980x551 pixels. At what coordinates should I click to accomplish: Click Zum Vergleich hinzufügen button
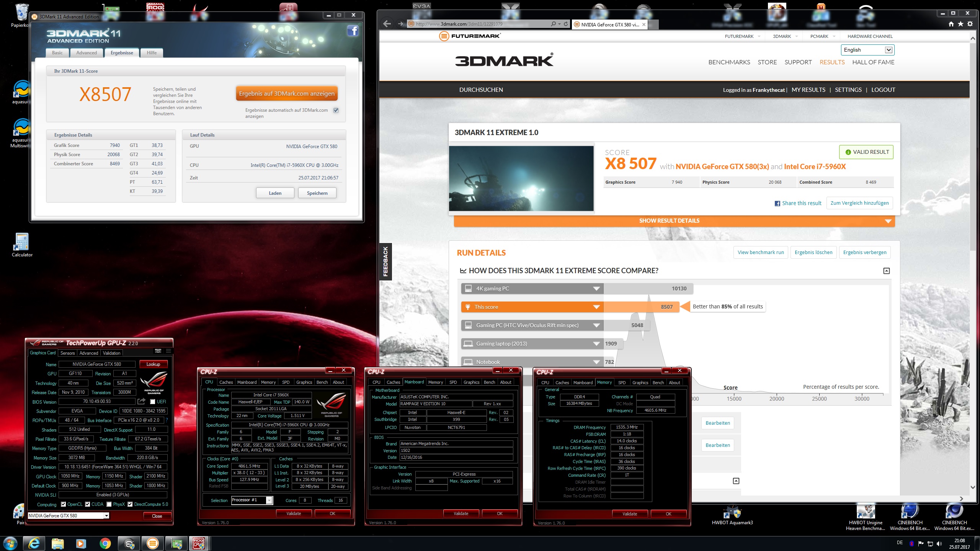click(x=859, y=203)
